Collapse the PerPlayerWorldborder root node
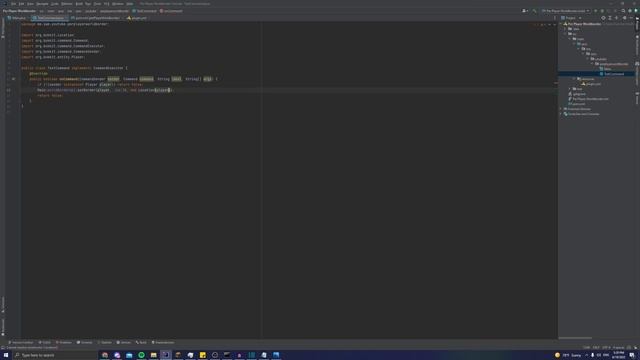The image size is (640, 360). tap(560, 24)
